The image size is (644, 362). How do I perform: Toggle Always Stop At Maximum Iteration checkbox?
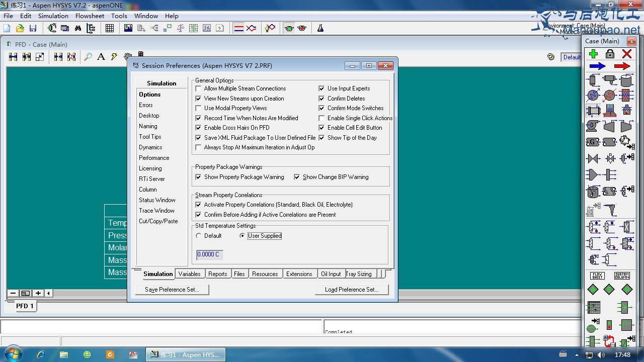click(198, 147)
